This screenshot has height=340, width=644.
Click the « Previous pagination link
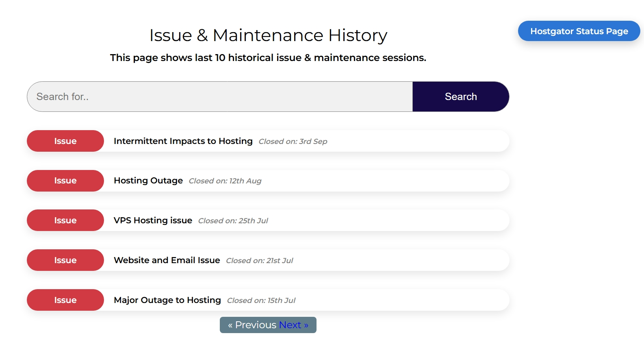point(252,325)
